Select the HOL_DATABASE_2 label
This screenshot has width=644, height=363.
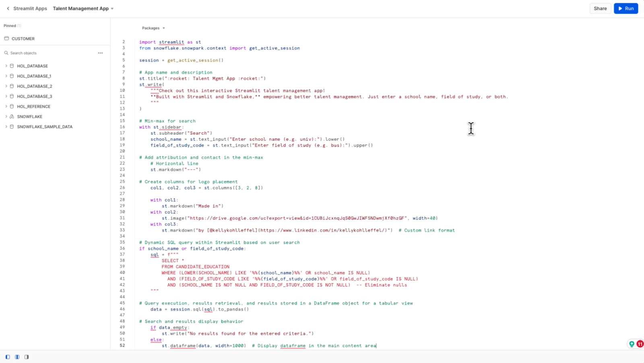pyautogui.click(x=35, y=86)
